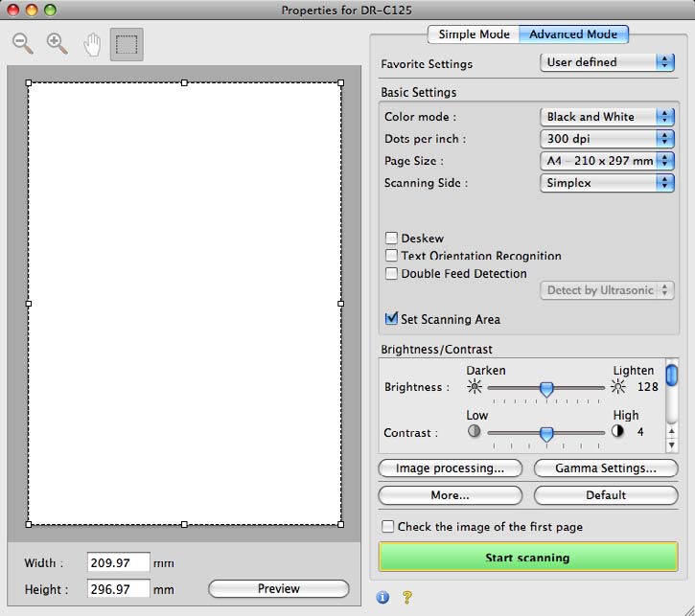
Task: Click the Basic Settings section label
Action: pos(419,93)
